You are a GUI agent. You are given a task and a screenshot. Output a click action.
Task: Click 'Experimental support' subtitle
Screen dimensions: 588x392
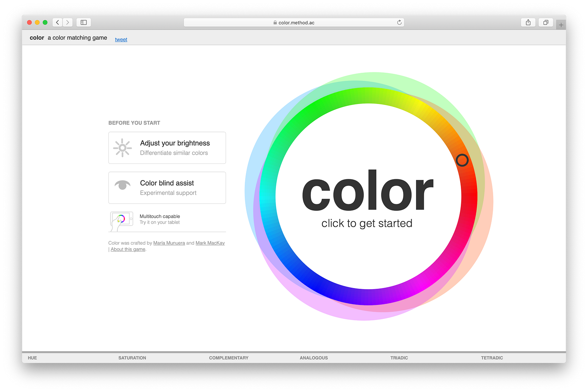tap(168, 193)
